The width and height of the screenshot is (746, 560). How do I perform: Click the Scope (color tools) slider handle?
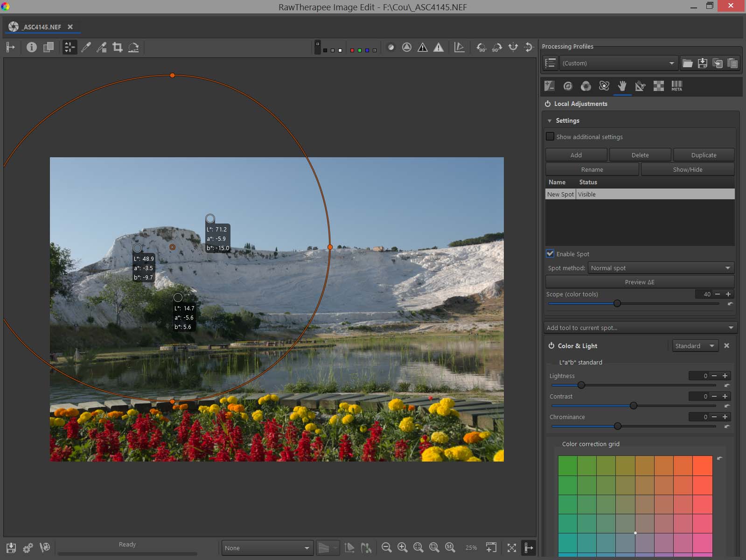tap(617, 304)
